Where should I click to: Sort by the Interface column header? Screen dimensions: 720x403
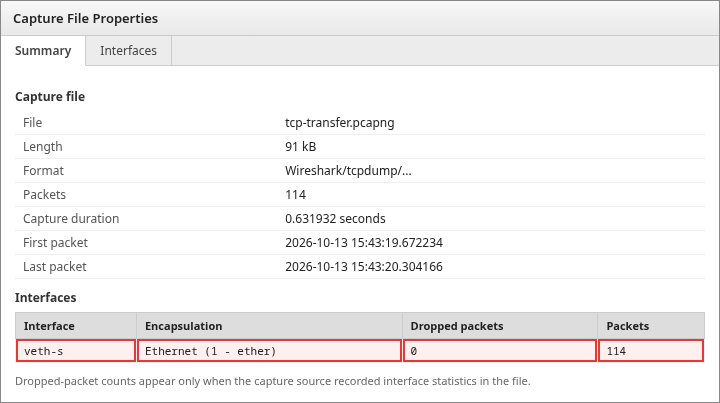[76, 326]
